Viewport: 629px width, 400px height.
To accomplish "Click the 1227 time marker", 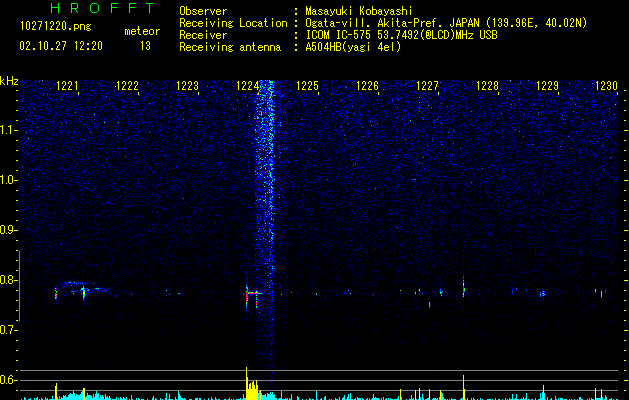I will pos(428,86).
